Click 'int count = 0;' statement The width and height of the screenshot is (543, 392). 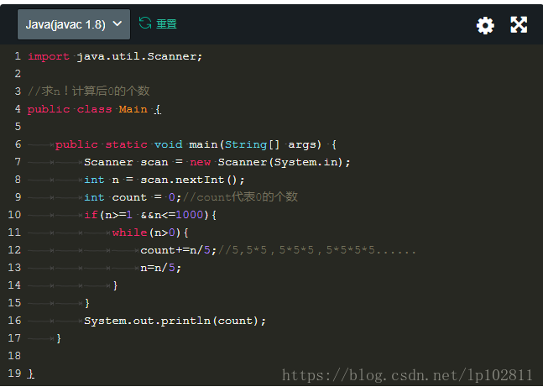[133, 197]
